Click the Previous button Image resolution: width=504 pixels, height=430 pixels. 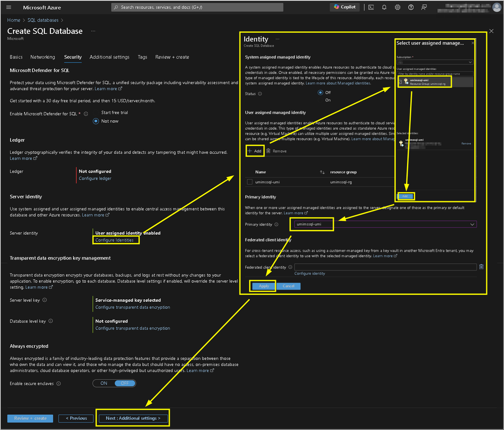point(76,418)
